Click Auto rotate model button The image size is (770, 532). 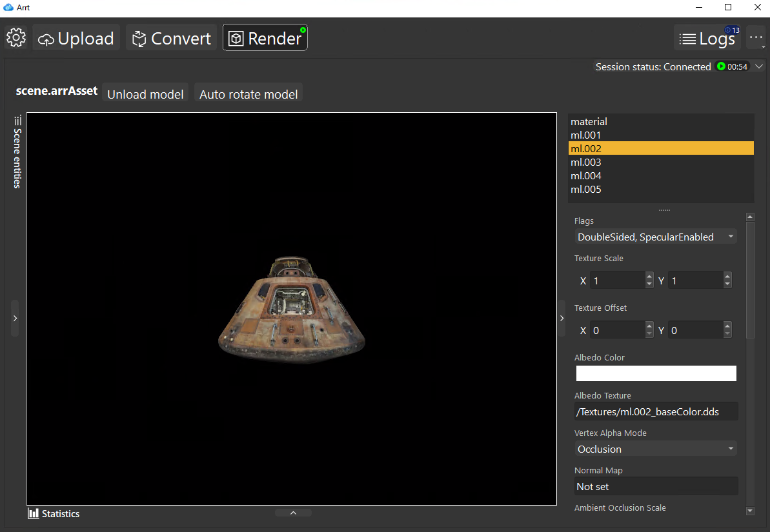tap(248, 94)
